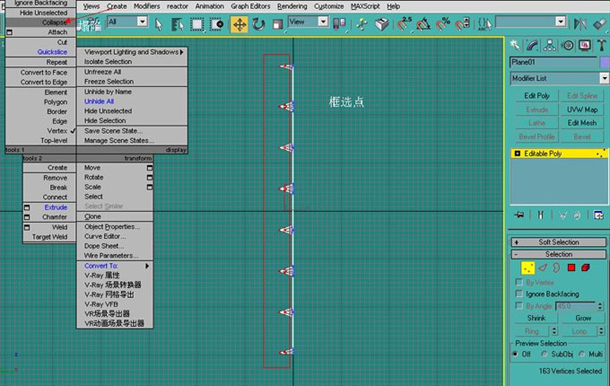
Task: Toggle Keyboard Shortcut Override icon
Action: pos(382,25)
